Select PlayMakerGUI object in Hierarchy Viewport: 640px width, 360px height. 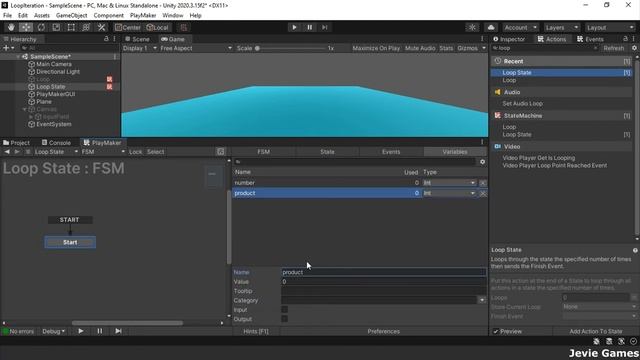(x=55, y=94)
